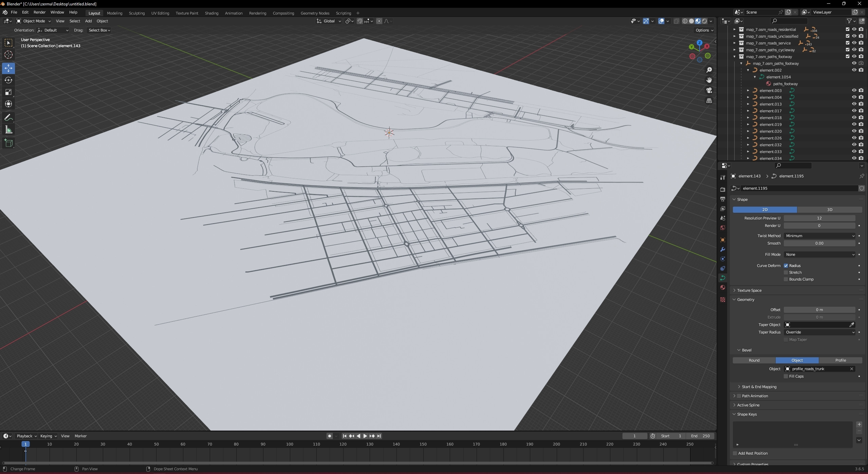Viewport: 868px width, 474px height.
Task: Uncheck the Radius curve deform checkbox
Action: [x=786, y=266]
